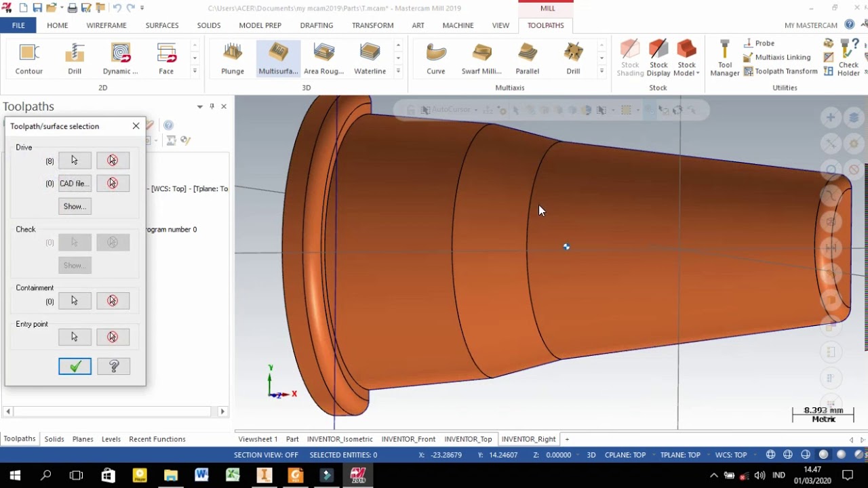This screenshot has height=488, width=868.
Task: Switch to the HOME ribbon tab
Action: click(57, 25)
